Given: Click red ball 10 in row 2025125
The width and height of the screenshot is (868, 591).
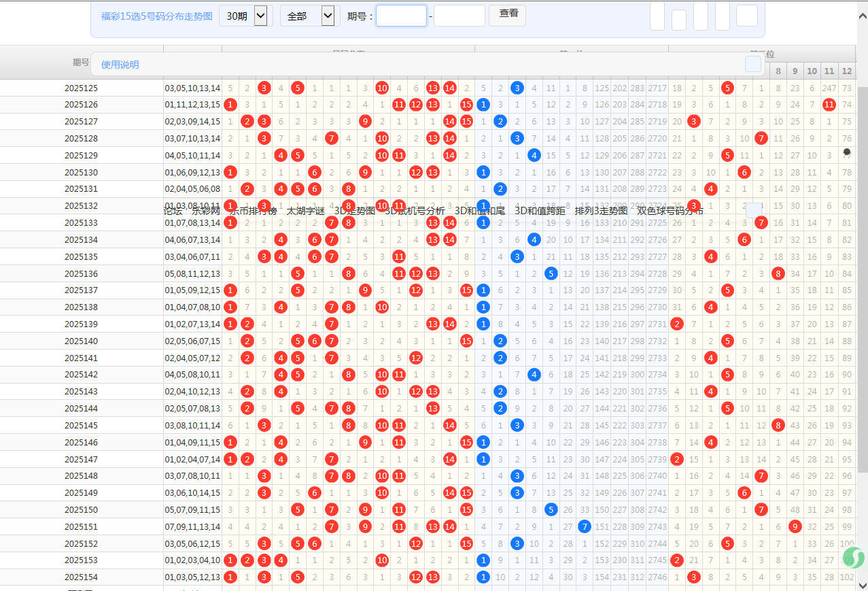Looking at the screenshot, I should [x=382, y=88].
